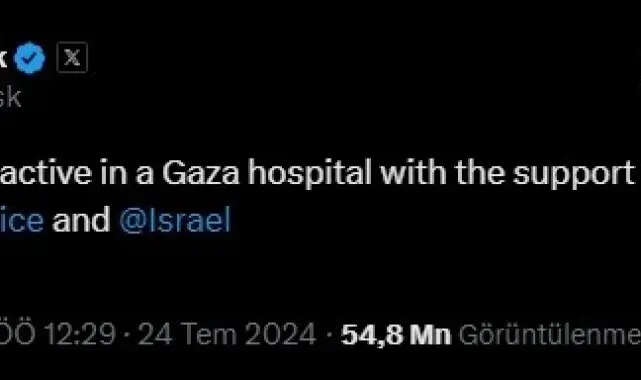Open the 24 Tem 2024 date link
641x380 pixels.
(227, 334)
